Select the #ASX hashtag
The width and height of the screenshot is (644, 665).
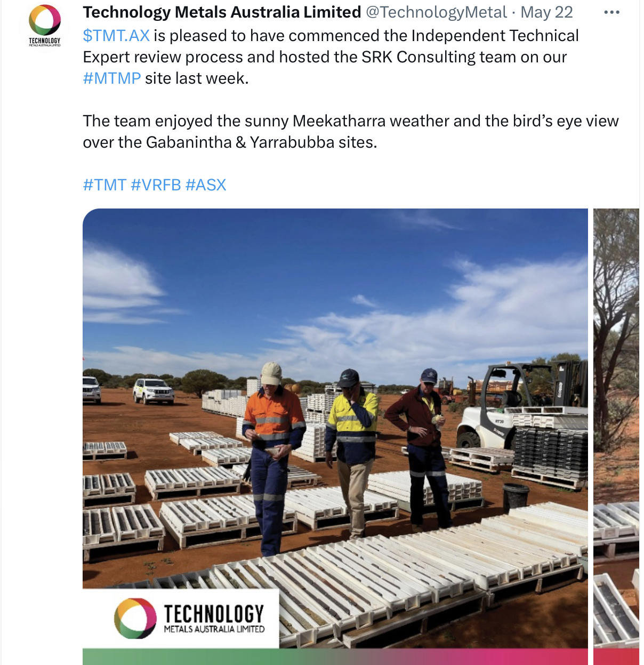click(x=206, y=185)
